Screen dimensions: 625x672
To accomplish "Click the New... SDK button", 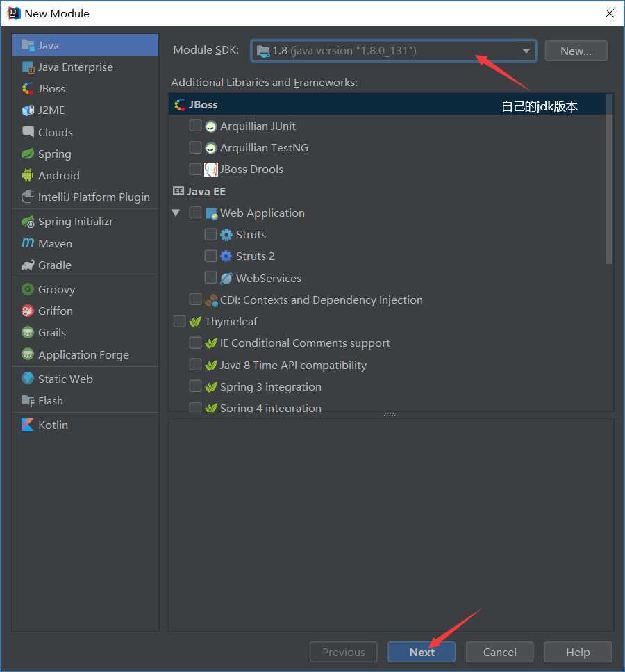I will 576,51.
